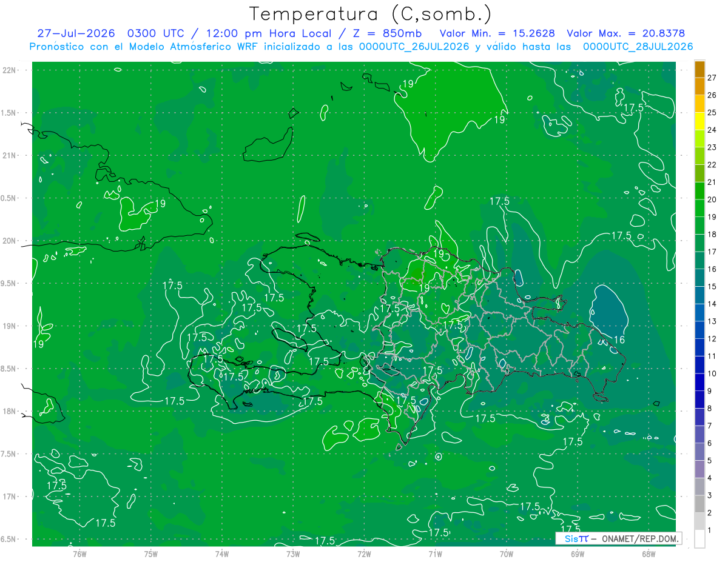This screenshot has height=562, width=728.
Task: Select the date text '27-Jul-2026'
Action: click(x=78, y=33)
